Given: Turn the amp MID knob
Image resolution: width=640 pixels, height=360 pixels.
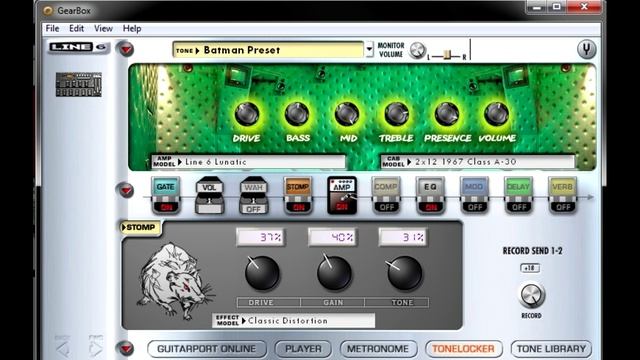Looking at the screenshot, I should pos(347,114).
